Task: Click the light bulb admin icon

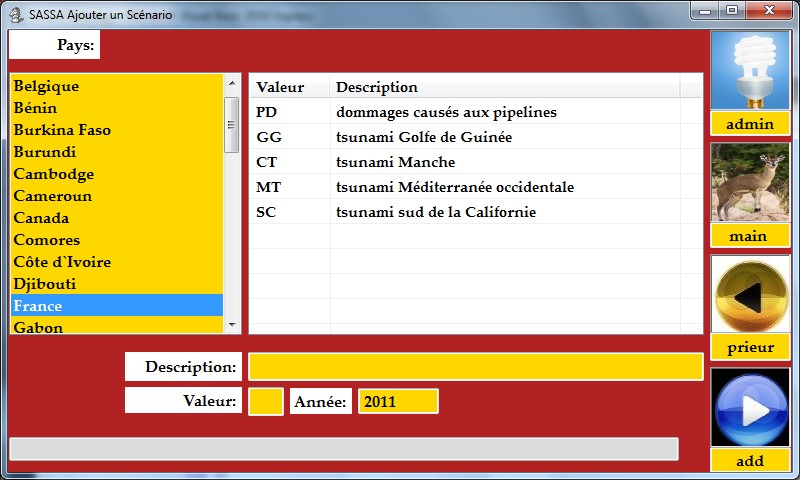Action: tap(750, 70)
